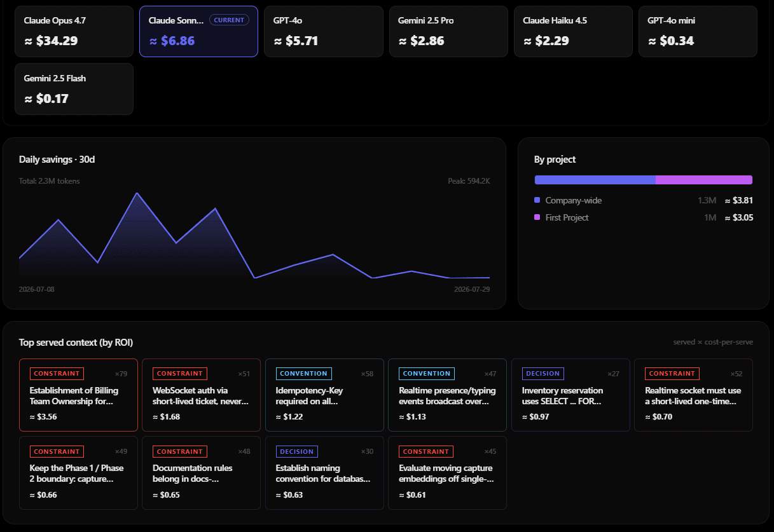Click CONSTRAINT tag on the ×48 card
Screen dimensions: 774x532
179,451
